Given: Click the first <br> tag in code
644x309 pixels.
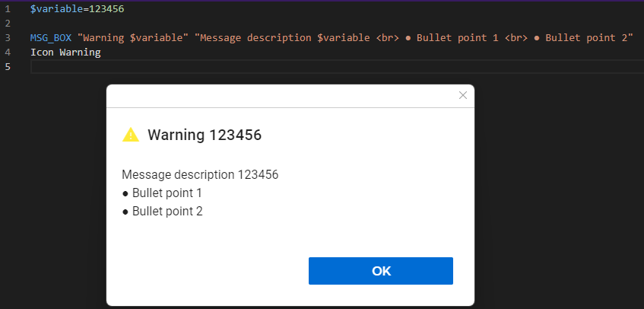Looking at the screenshot, I should coord(387,38).
